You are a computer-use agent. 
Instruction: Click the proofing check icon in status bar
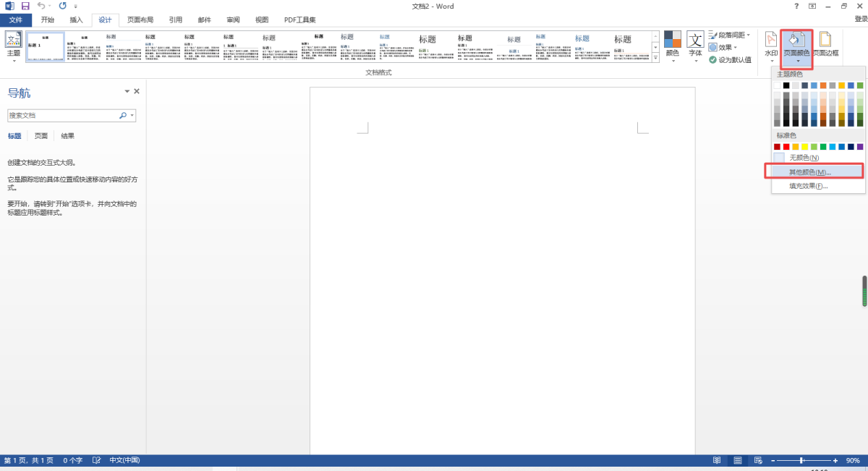(x=96, y=460)
